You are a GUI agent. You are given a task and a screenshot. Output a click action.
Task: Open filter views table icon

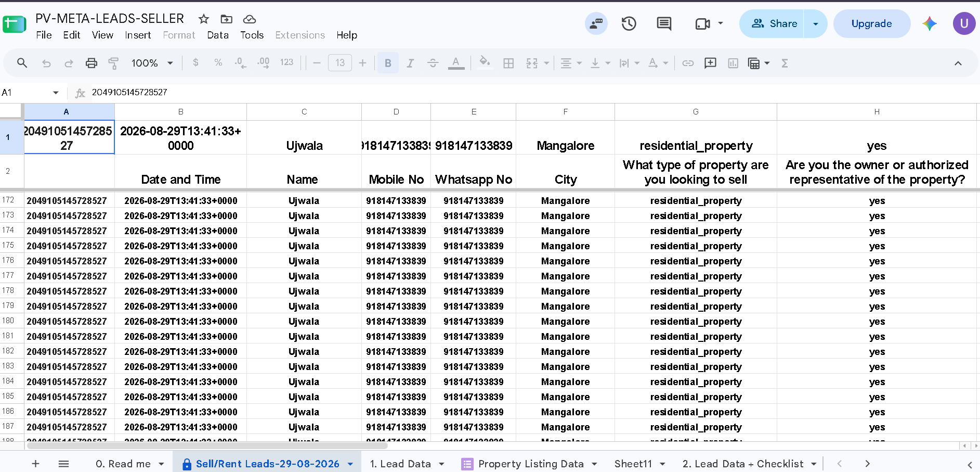754,63
